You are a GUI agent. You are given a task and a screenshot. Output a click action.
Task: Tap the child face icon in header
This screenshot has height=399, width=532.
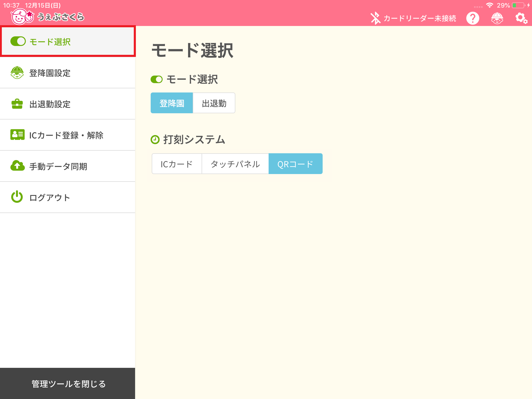point(497,18)
